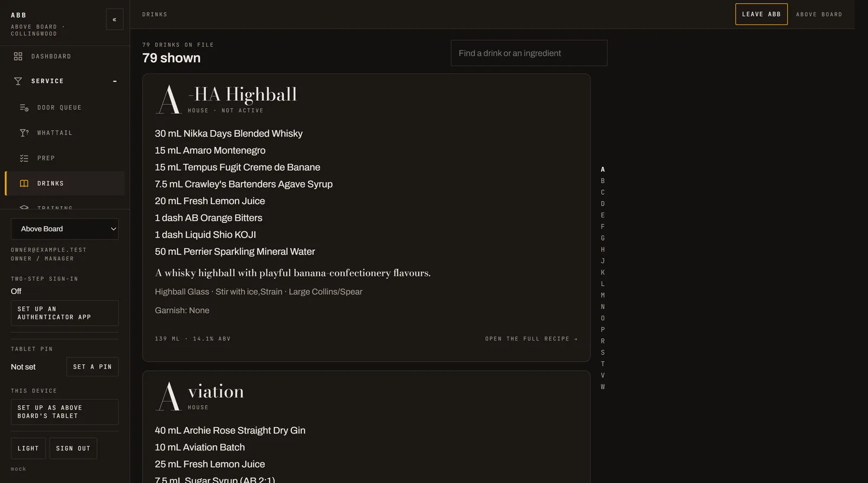Image resolution: width=868 pixels, height=483 pixels.
Task: Click the Drinks book icon
Action: [24, 184]
